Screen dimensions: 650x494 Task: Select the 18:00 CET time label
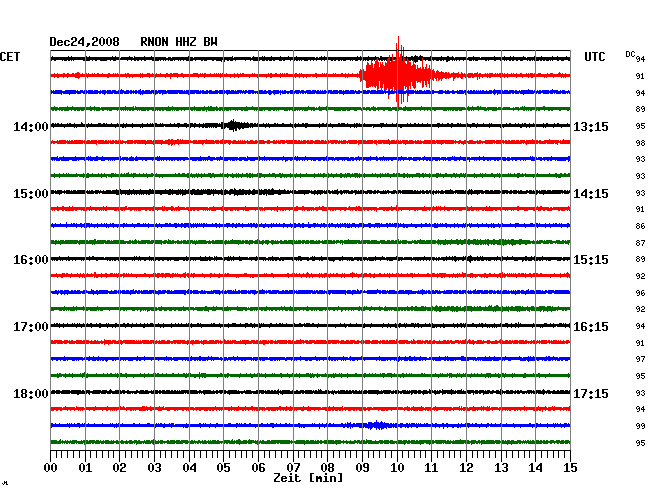tap(31, 393)
